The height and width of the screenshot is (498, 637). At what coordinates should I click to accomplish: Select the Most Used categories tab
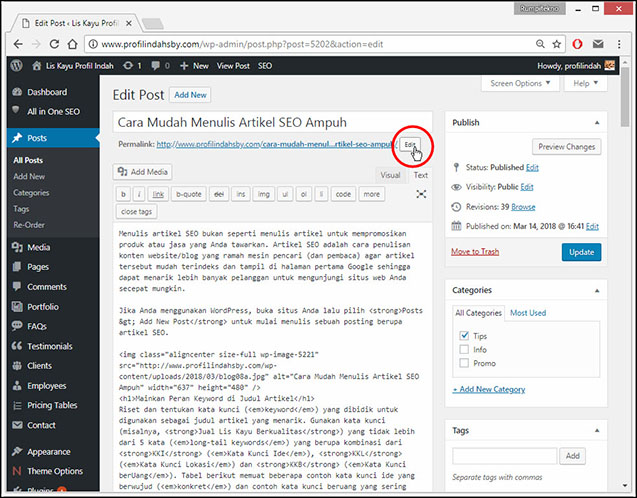528,313
